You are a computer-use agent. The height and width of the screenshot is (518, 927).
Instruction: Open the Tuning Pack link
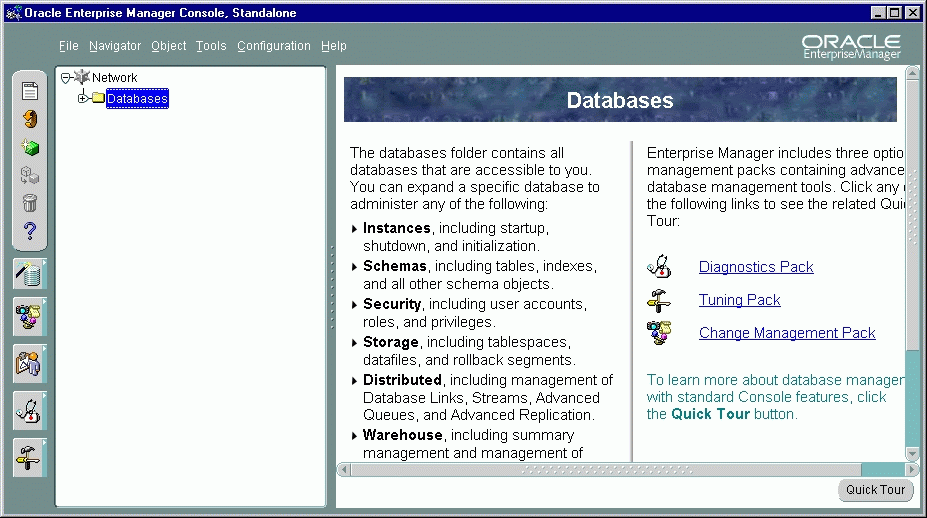click(739, 300)
